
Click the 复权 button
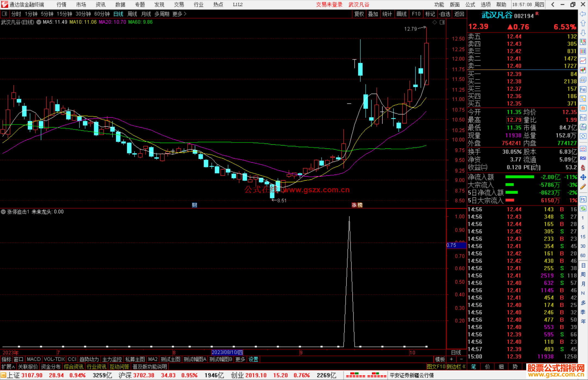tap(359, 14)
